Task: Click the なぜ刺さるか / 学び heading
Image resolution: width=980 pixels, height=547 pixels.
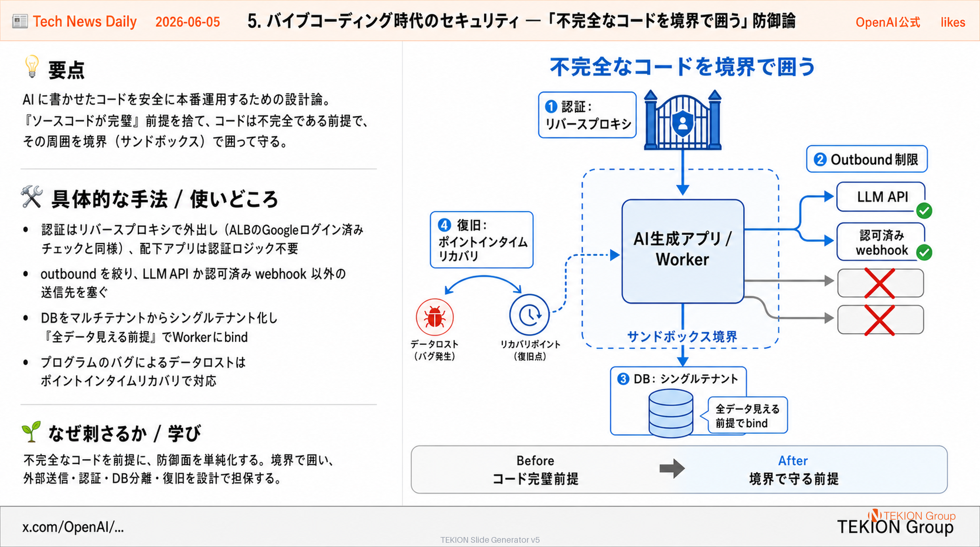Action: (x=124, y=433)
